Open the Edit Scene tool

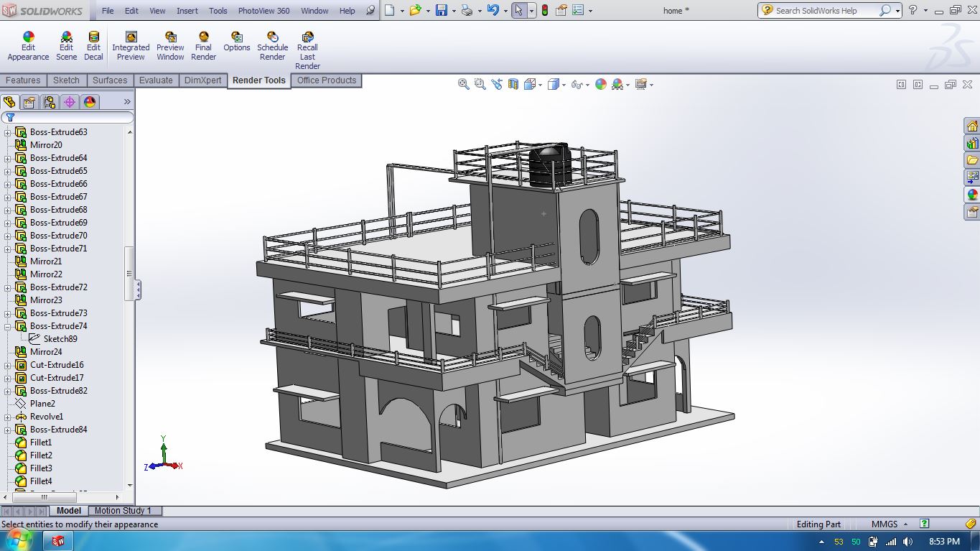[66, 46]
